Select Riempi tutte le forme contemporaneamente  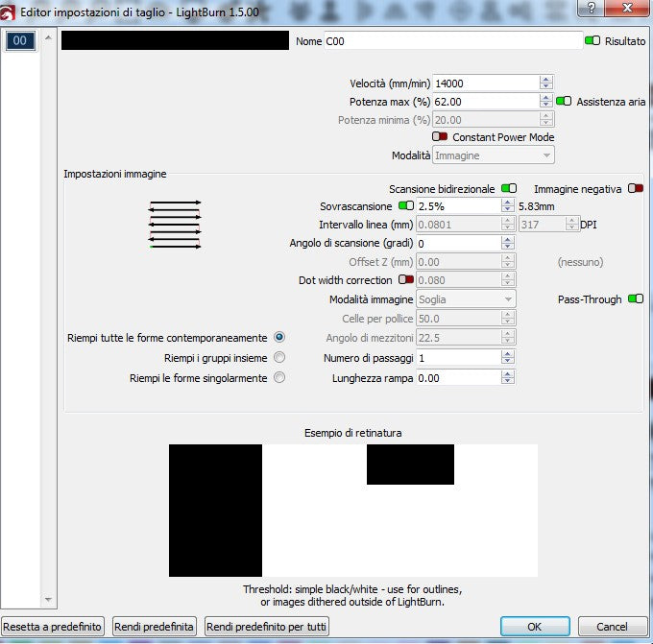279,337
